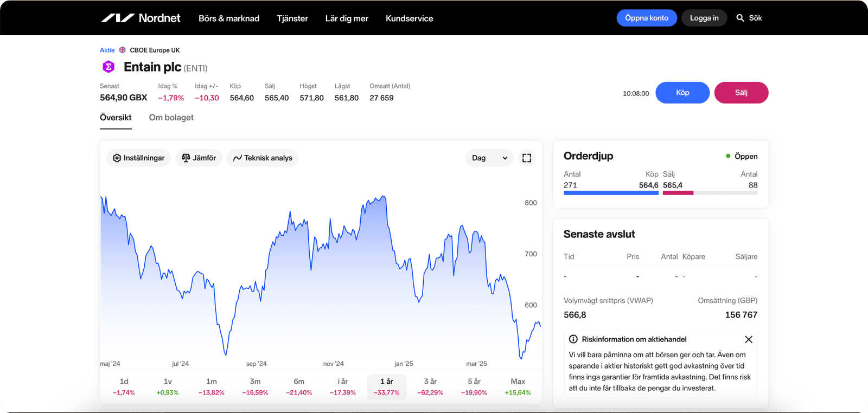Select the 5 år chart period
This screenshot has width=868, height=413.
click(474, 386)
